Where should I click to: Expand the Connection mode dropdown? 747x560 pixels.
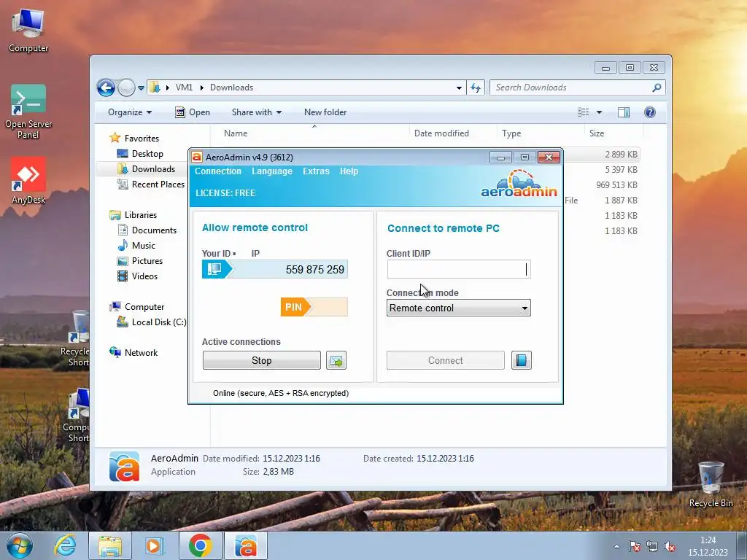tap(525, 308)
